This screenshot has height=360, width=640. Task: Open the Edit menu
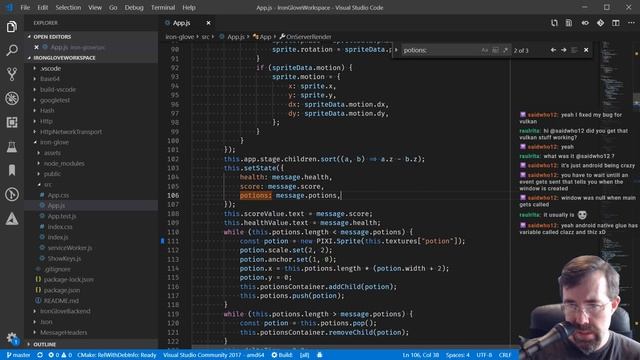click(42, 7)
